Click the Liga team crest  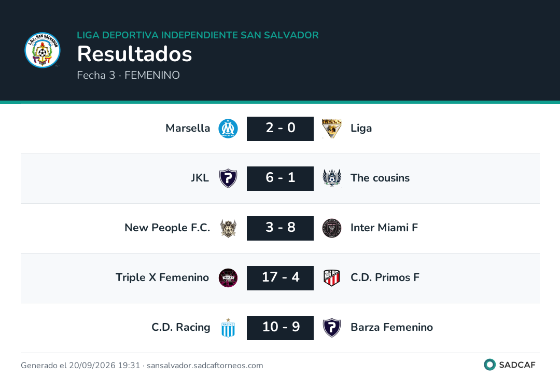pyautogui.click(x=332, y=129)
